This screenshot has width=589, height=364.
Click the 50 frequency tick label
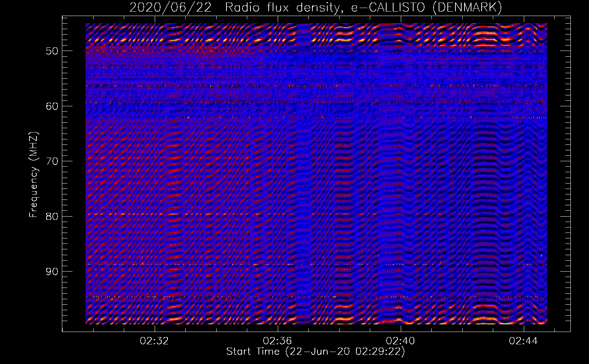click(52, 51)
